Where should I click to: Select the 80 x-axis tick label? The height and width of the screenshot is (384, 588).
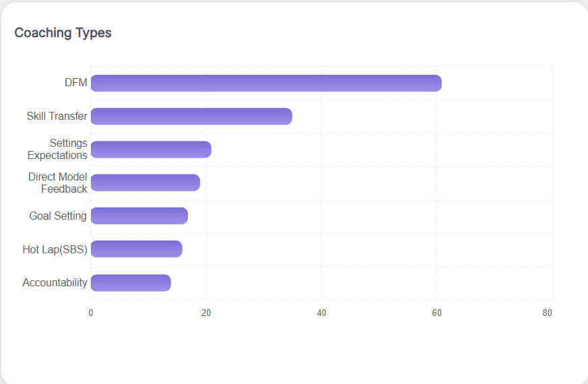(547, 313)
